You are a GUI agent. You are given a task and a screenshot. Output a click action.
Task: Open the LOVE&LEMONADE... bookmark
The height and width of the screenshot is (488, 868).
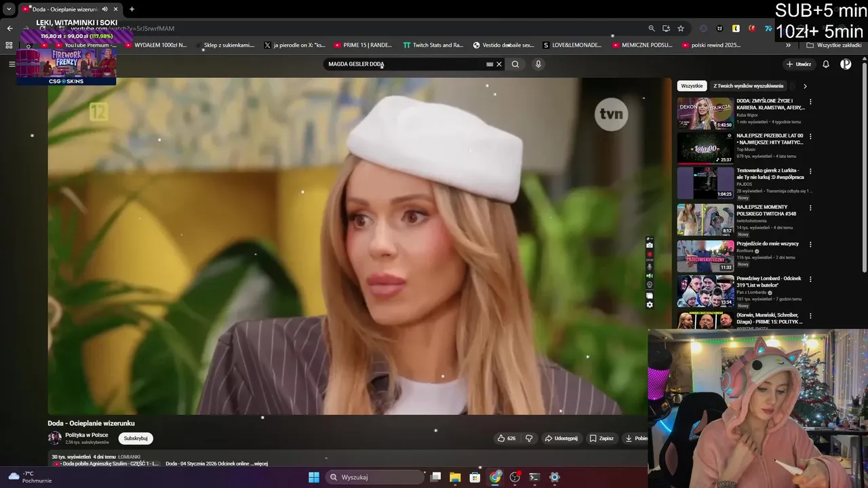tap(572, 45)
